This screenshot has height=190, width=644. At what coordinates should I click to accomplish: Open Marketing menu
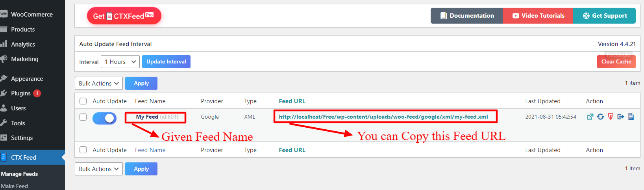coord(25,59)
